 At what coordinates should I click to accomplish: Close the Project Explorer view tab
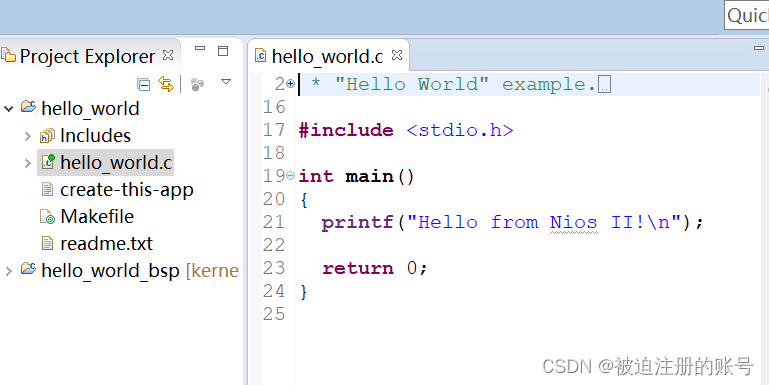pyautogui.click(x=168, y=55)
